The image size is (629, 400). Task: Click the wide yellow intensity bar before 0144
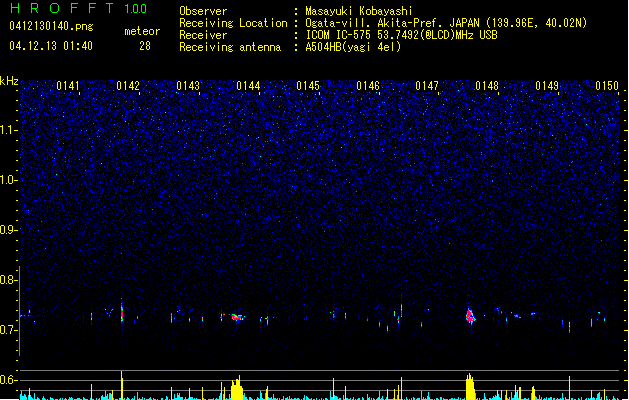[237, 388]
